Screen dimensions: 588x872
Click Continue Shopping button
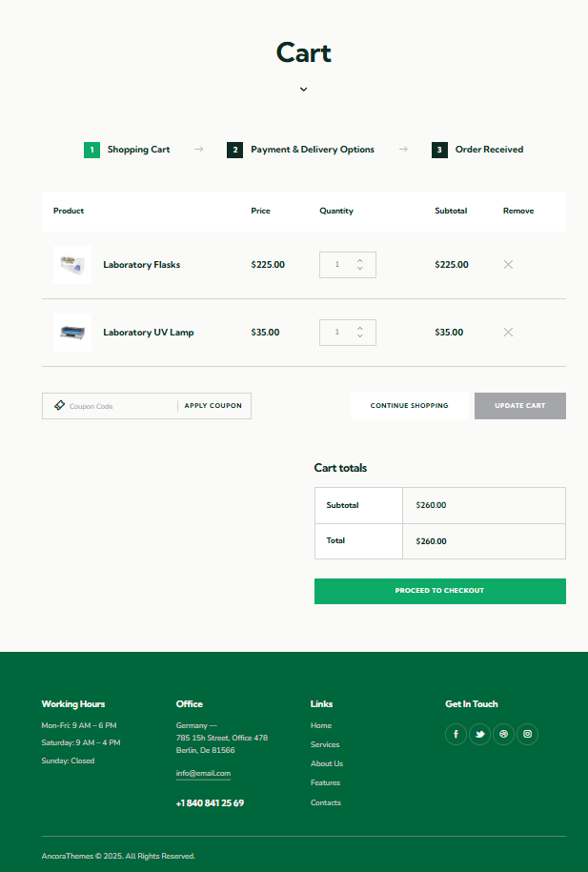410,406
